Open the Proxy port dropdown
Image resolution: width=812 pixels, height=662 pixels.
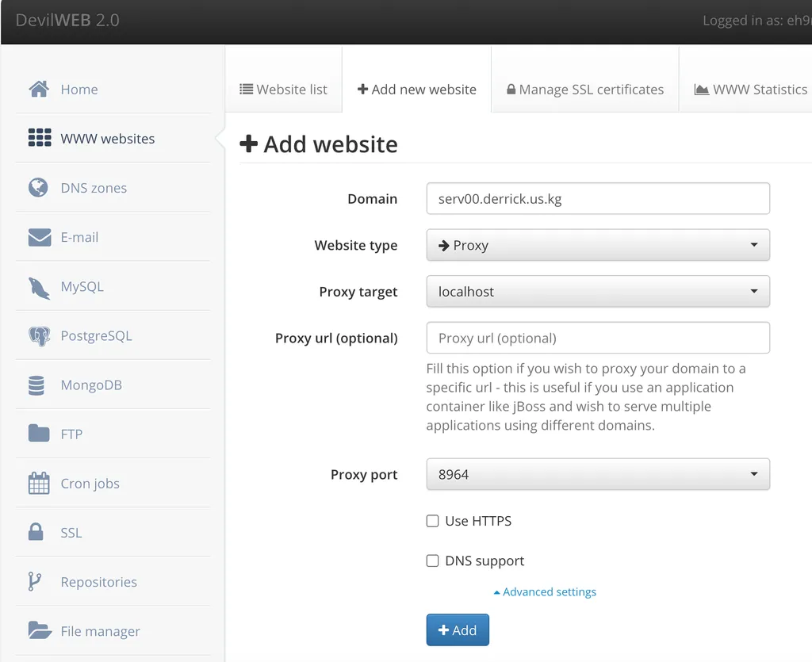pyautogui.click(x=597, y=474)
